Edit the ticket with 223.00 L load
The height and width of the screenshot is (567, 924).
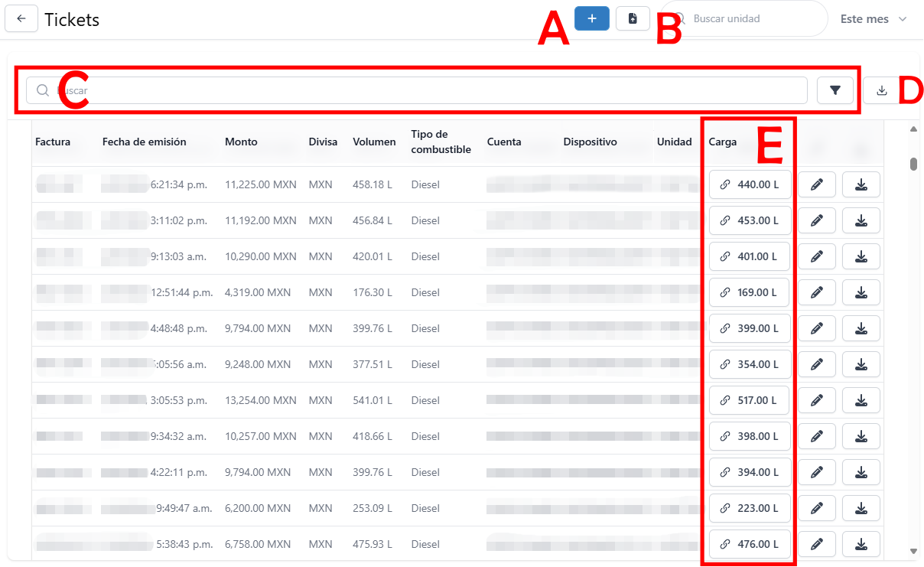(x=817, y=508)
